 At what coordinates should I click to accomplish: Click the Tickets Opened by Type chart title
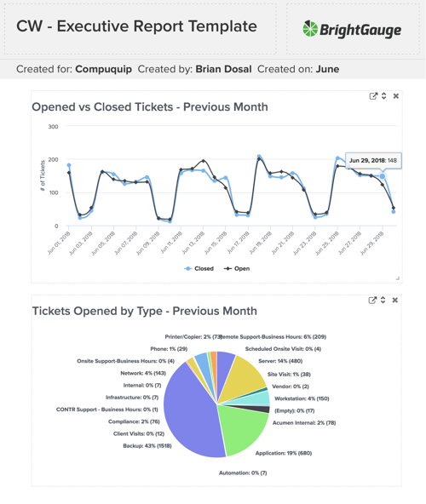pos(145,311)
